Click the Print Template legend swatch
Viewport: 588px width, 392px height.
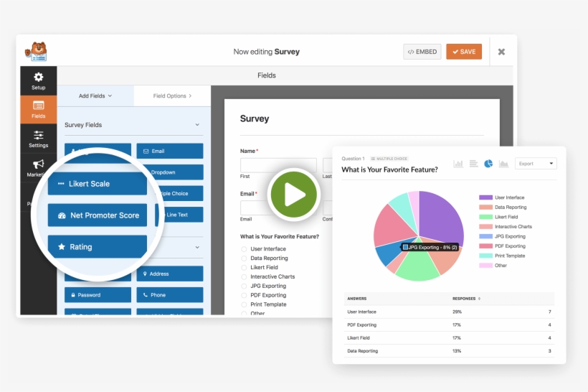tap(485, 256)
